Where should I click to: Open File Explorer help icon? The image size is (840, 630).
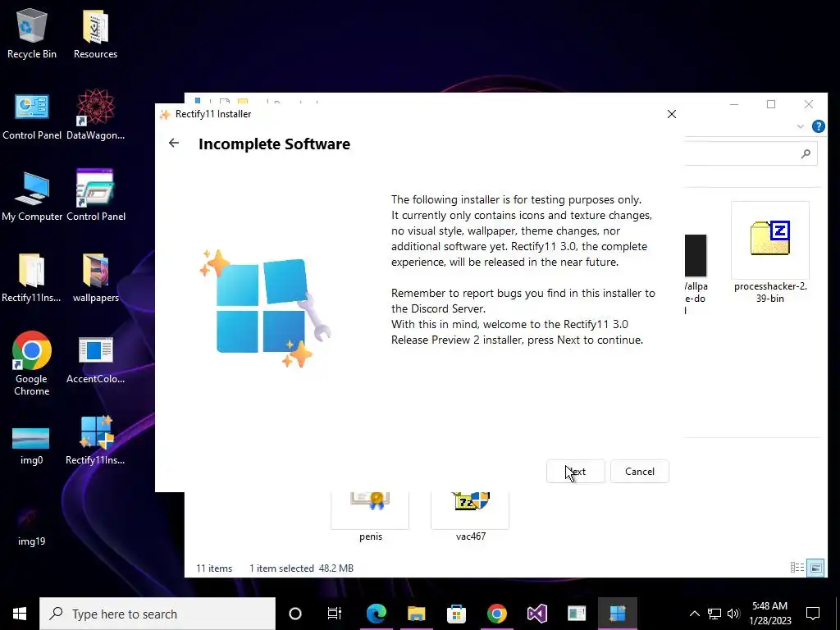(x=818, y=126)
